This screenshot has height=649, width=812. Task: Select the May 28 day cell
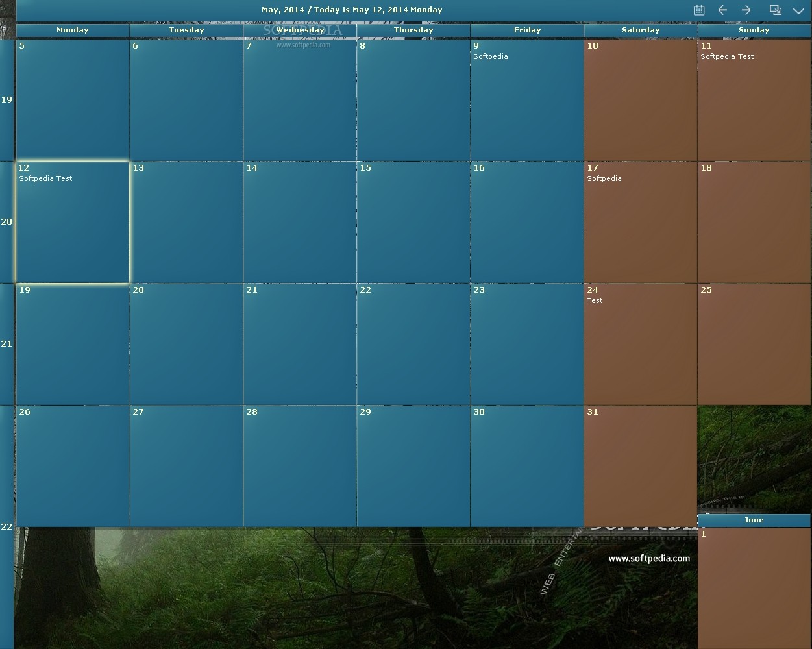click(300, 466)
